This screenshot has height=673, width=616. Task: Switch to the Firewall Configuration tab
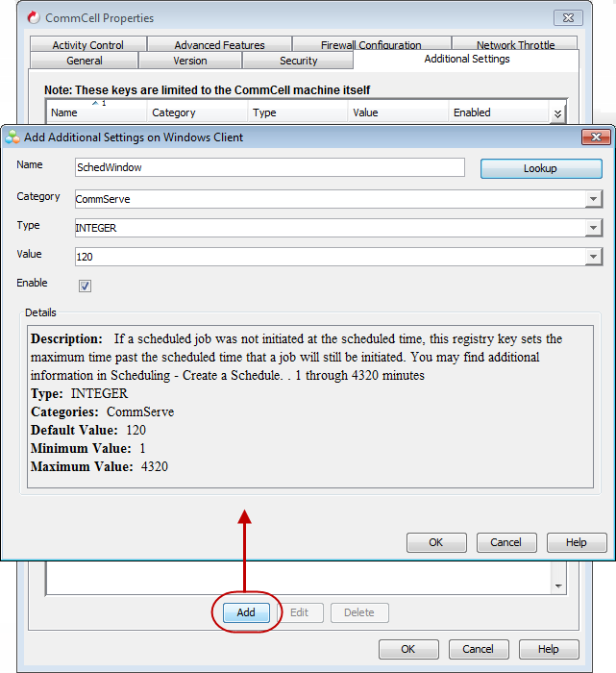pyautogui.click(x=371, y=44)
